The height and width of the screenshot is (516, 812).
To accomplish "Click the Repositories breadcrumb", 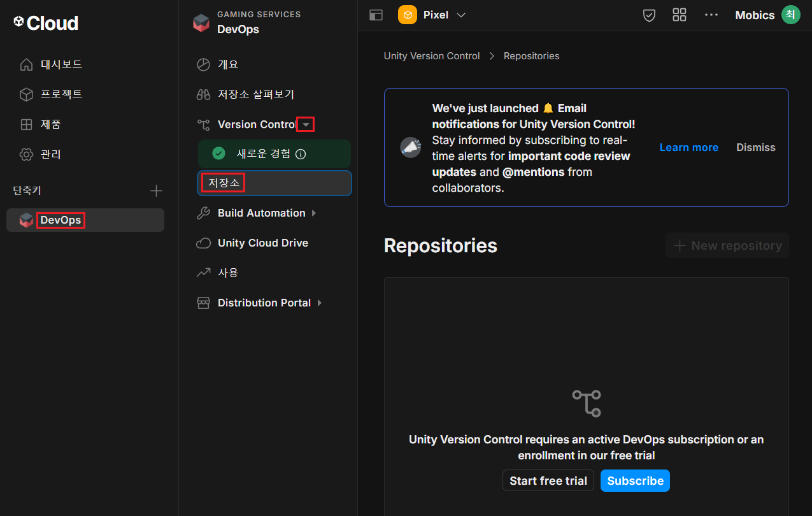I will coord(532,56).
